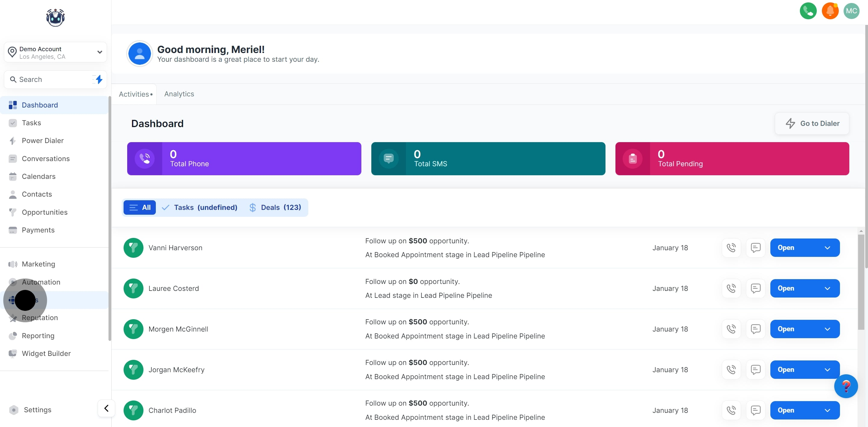Open the blue help question-mark bubble

(845, 386)
